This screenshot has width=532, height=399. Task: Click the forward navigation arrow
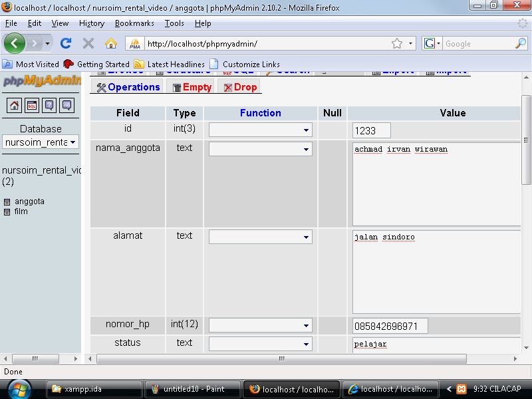click(34, 43)
